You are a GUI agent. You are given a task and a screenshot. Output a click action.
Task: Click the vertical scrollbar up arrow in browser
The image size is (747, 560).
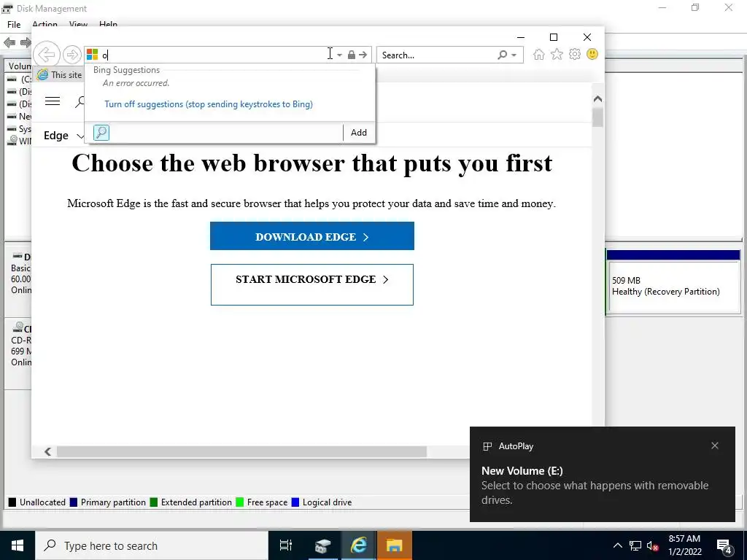tap(598, 99)
